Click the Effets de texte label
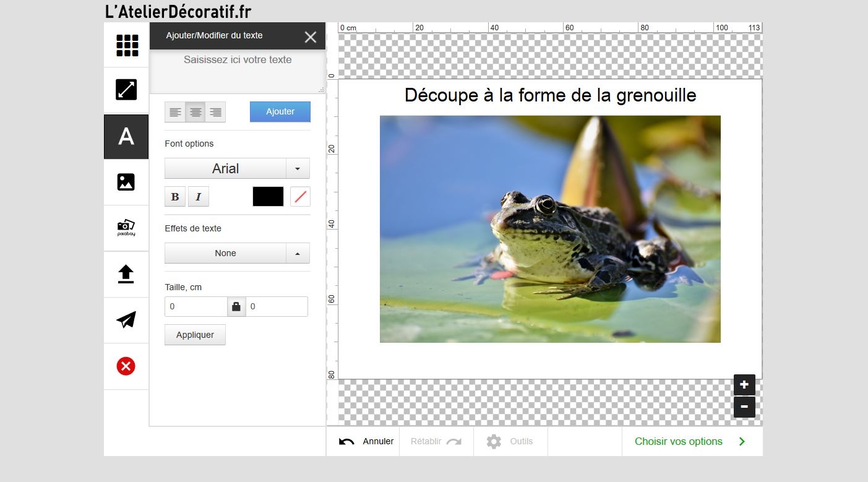Screen dimensions: 868x482 pyautogui.click(x=193, y=228)
